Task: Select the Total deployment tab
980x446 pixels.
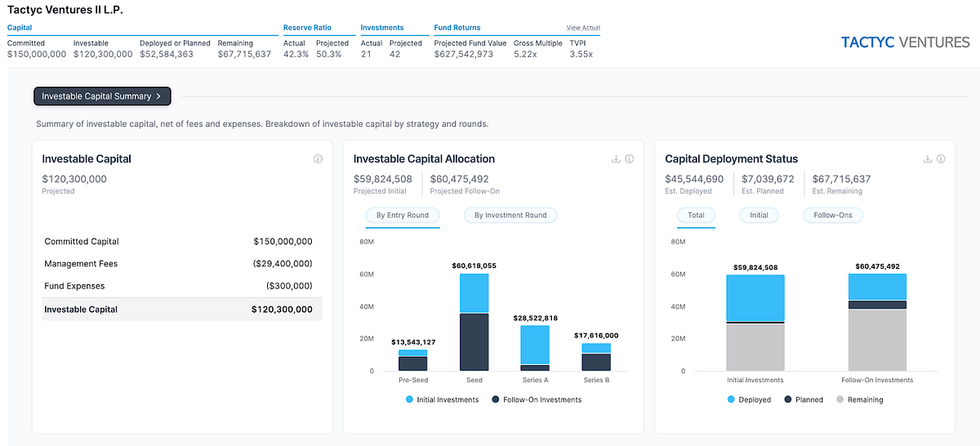Action: [x=696, y=216]
